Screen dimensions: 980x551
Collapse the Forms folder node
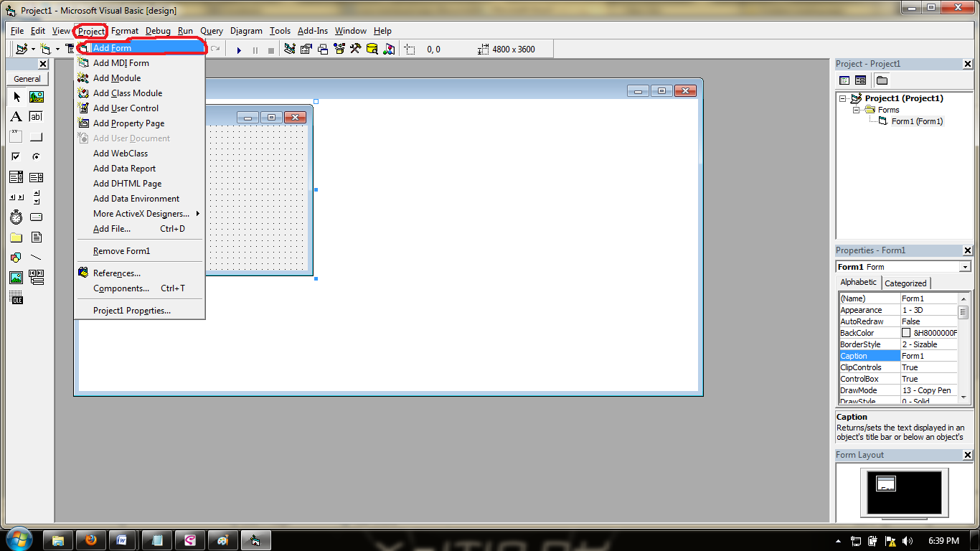coord(856,110)
